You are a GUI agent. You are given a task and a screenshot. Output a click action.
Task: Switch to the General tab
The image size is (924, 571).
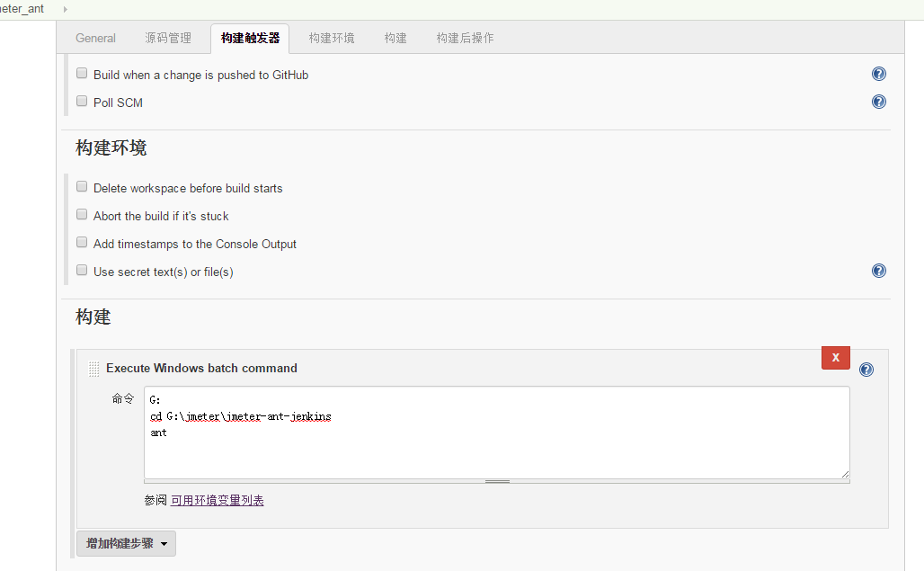(95, 38)
